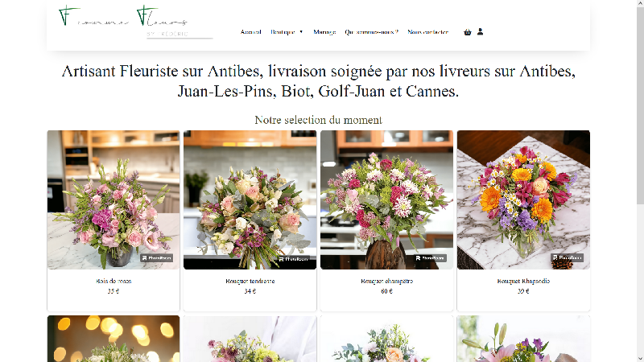Click the 60 € price text
644x362 pixels.
coord(387,291)
